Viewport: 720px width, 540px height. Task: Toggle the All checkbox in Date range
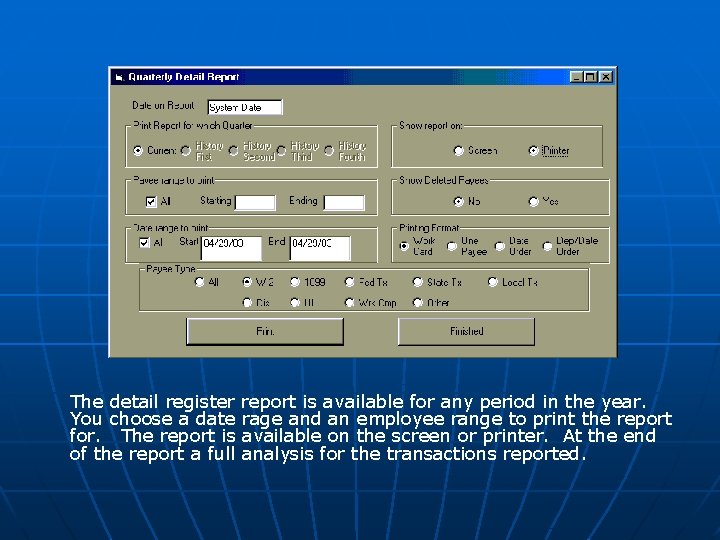click(x=144, y=242)
